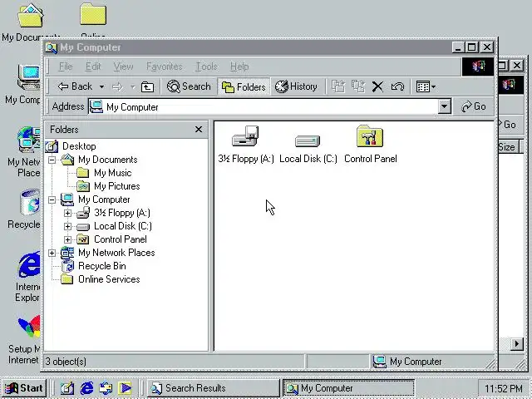This screenshot has width=532, height=399.
Task: Expand the Control Panel tree node
Action: 67,239
